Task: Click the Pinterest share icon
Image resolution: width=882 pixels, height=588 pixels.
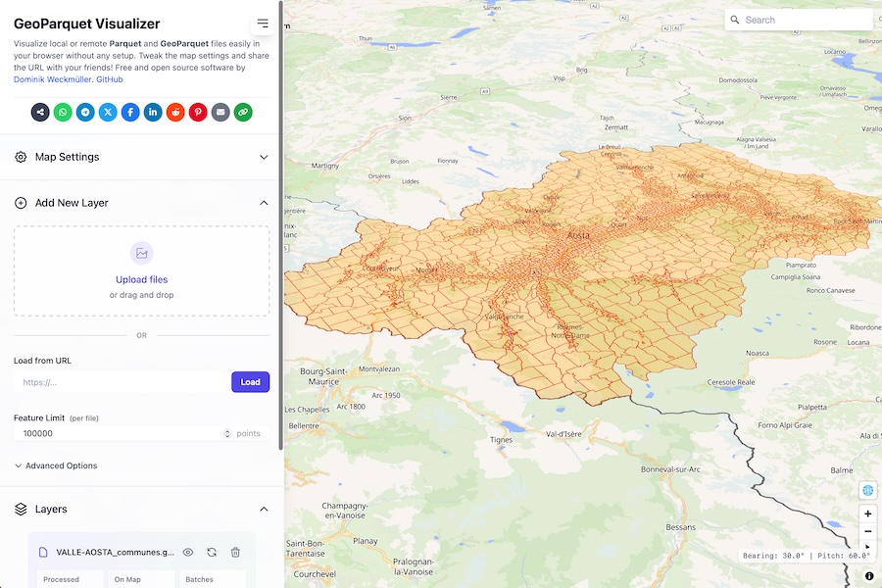Action: [198, 113]
